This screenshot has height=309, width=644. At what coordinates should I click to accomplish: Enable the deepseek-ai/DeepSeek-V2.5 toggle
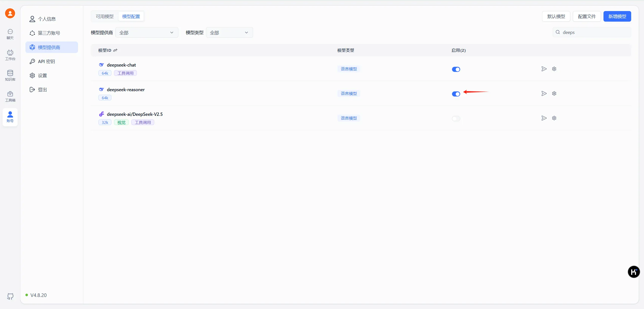pos(456,119)
